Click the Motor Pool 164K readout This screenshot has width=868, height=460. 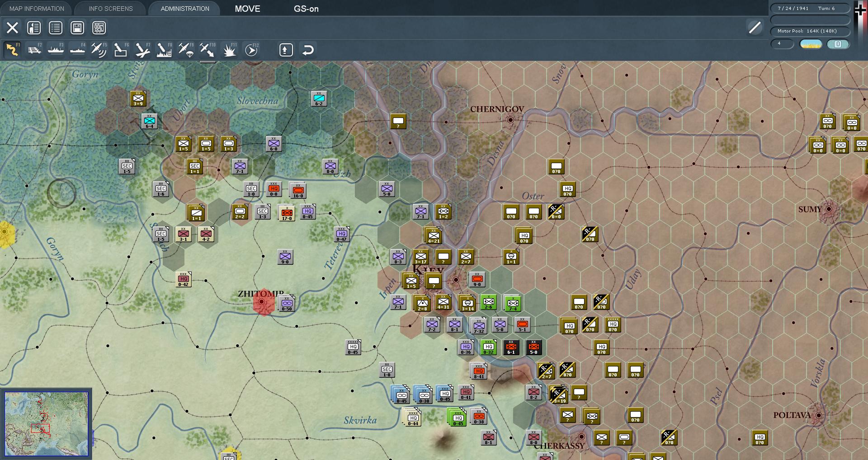coord(810,31)
